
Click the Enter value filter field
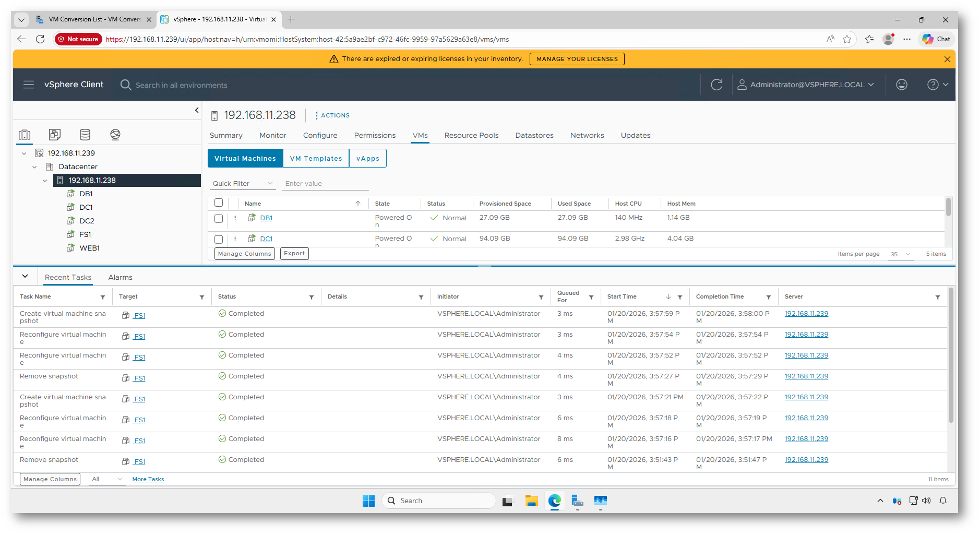pos(325,184)
